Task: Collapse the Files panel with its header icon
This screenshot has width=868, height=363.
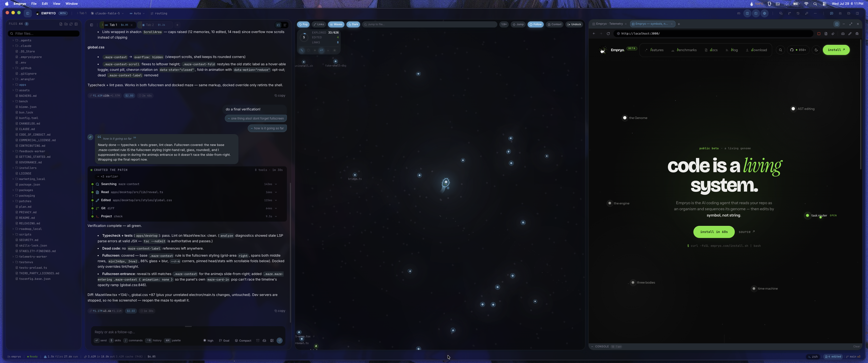Action: pyautogui.click(x=76, y=24)
